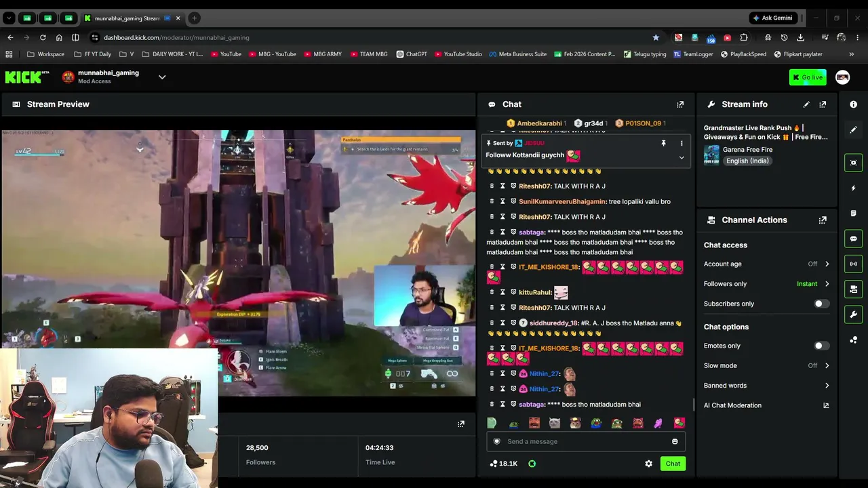Toggle the stream preview panel sidebar icon

click(x=854, y=163)
